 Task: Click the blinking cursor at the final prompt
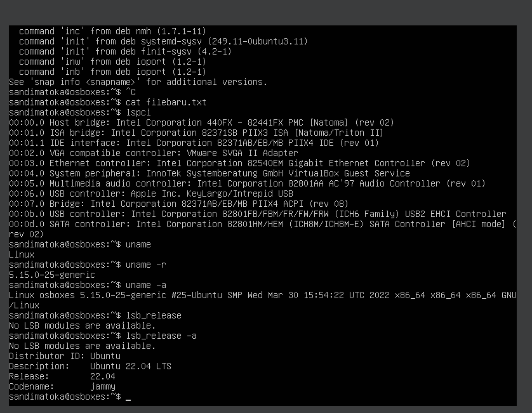pyautogui.click(x=128, y=400)
